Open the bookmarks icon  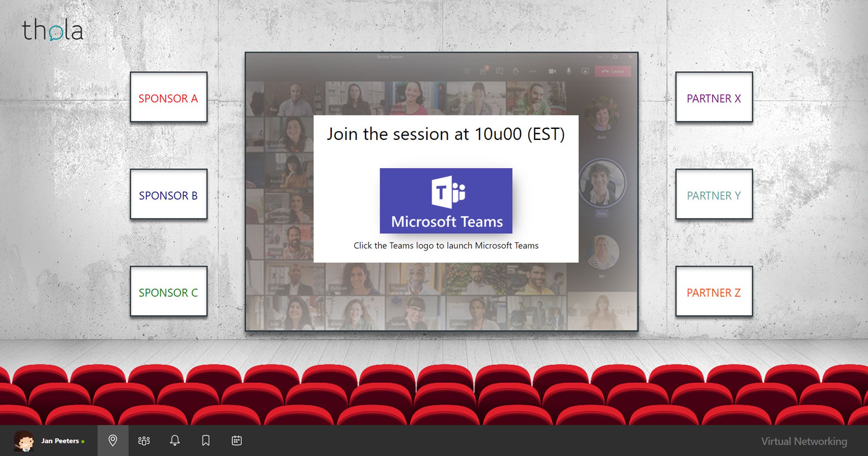pos(206,441)
